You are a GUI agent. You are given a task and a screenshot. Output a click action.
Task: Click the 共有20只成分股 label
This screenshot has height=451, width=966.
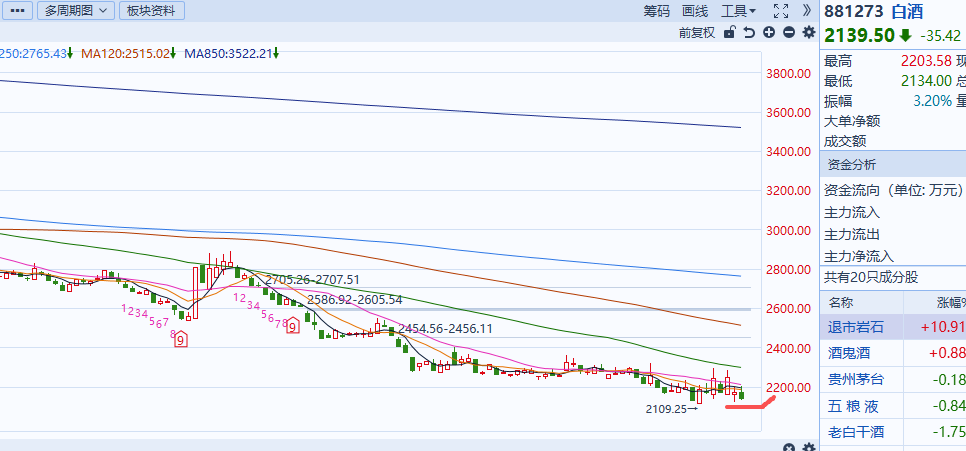pyautogui.click(x=871, y=277)
